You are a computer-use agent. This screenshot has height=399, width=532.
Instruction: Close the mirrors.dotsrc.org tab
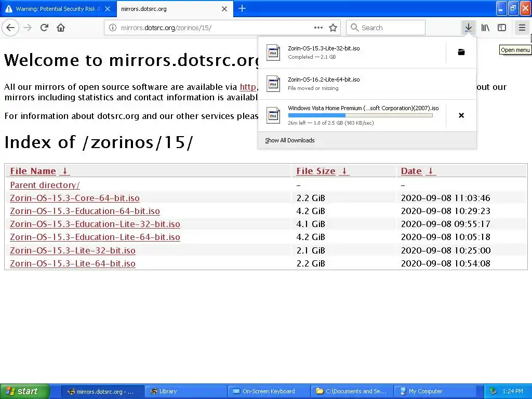[224, 9]
